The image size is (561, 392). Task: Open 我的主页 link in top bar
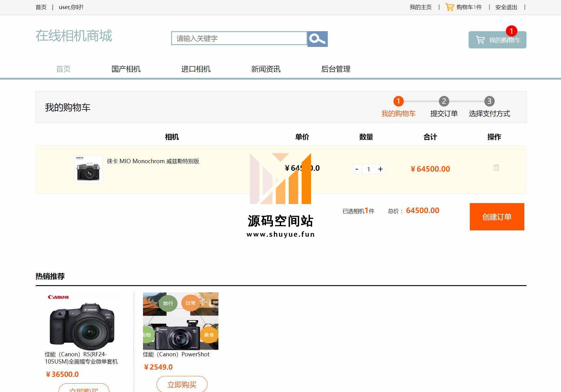pos(420,7)
